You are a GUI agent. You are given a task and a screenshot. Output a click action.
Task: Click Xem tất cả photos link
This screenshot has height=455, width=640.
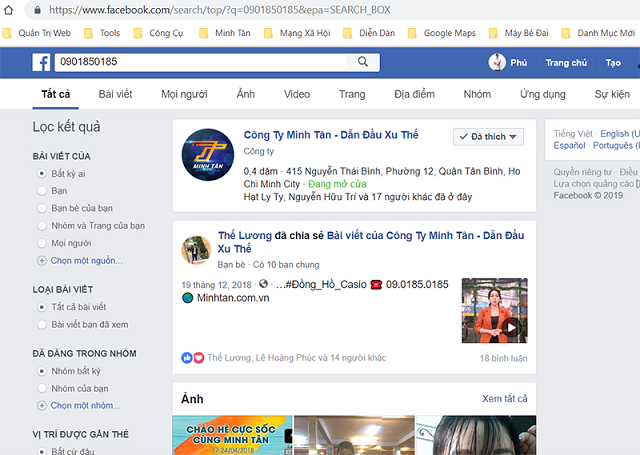tap(504, 399)
